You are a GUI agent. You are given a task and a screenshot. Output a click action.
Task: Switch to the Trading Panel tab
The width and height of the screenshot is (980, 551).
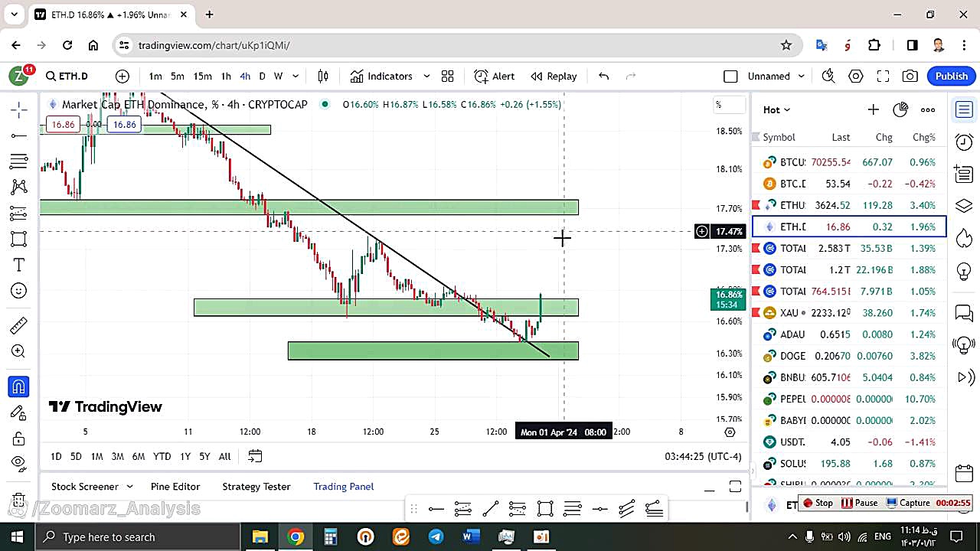(344, 487)
